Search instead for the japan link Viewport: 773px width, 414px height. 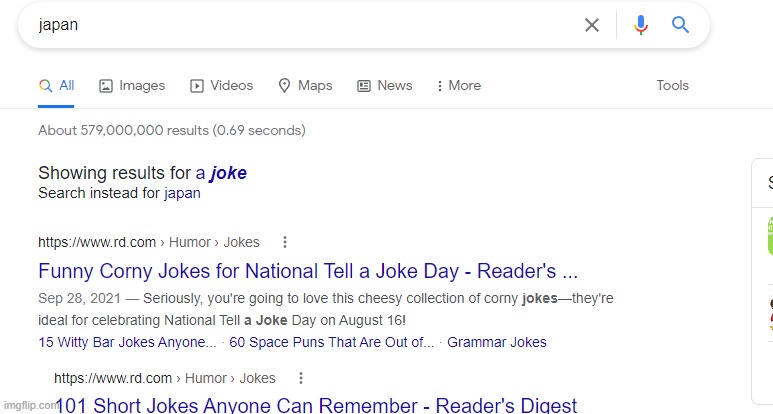[182, 193]
